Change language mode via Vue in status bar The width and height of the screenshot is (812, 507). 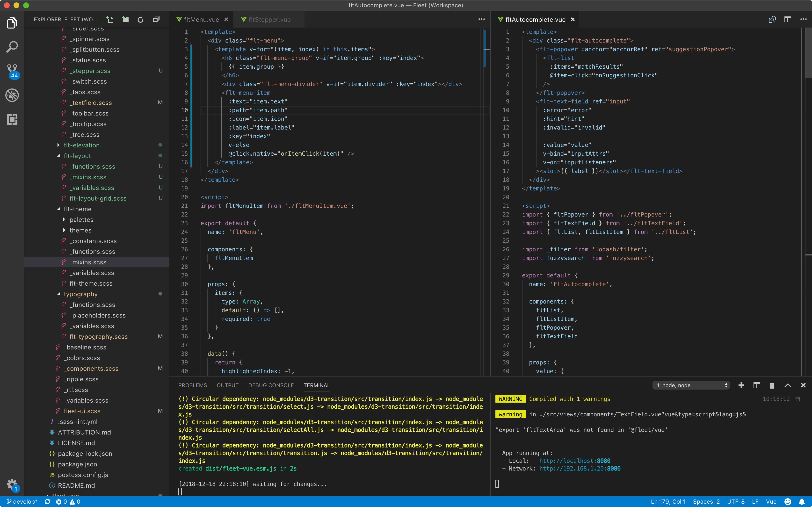[x=771, y=502]
